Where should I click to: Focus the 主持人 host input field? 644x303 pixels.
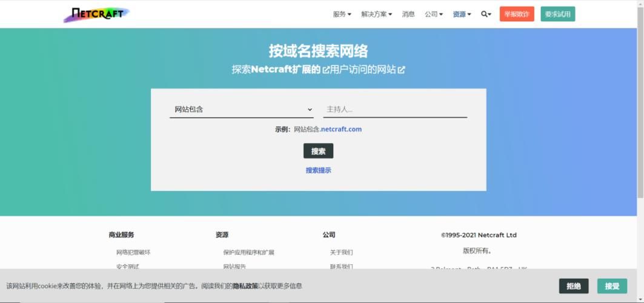point(395,110)
